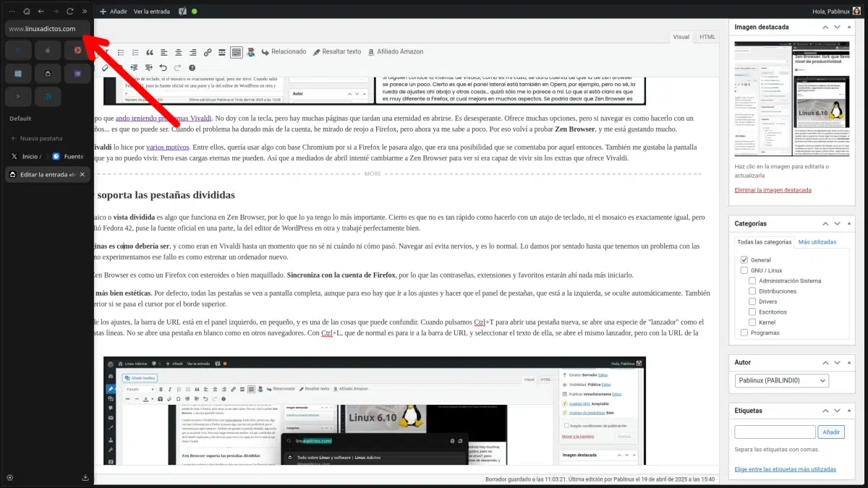Toggle the toolbar kitchen sink icon
The image size is (868, 488).
pos(237,53)
